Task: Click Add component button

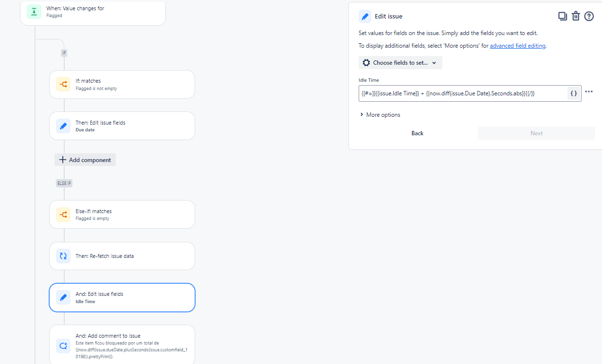Action: [x=85, y=160]
